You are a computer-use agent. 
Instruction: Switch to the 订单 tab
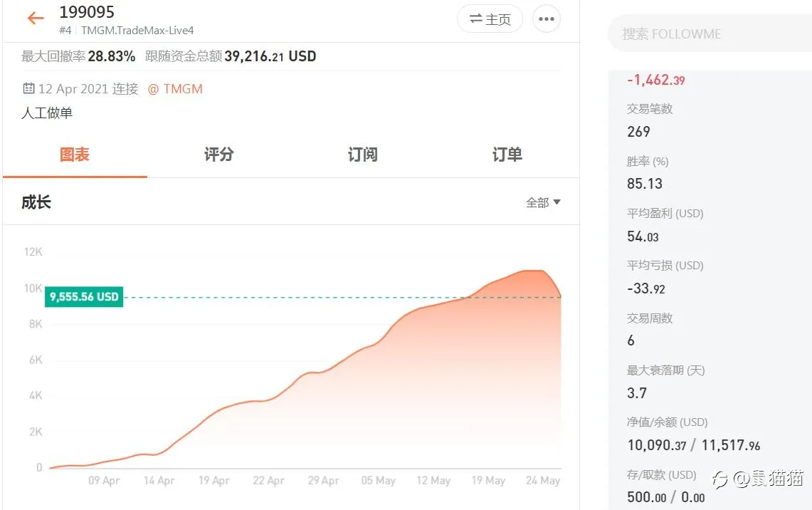click(x=507, y=155)
